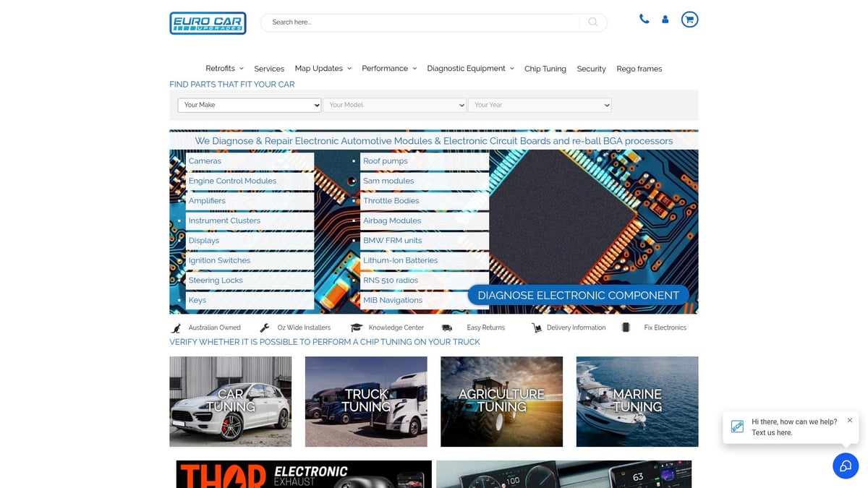Click the wrench icon for Installers

click(264, 328)
